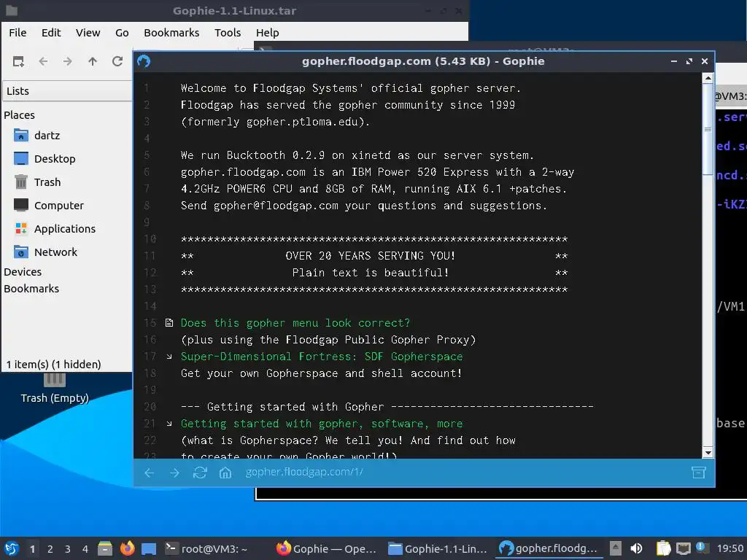This screenshot has width=747, height=560.
Task: Switch to workspace 2
Action: point(50,549)
